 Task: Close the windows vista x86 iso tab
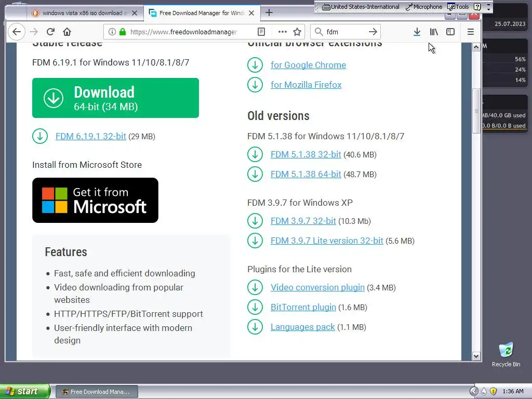(135, 13)
